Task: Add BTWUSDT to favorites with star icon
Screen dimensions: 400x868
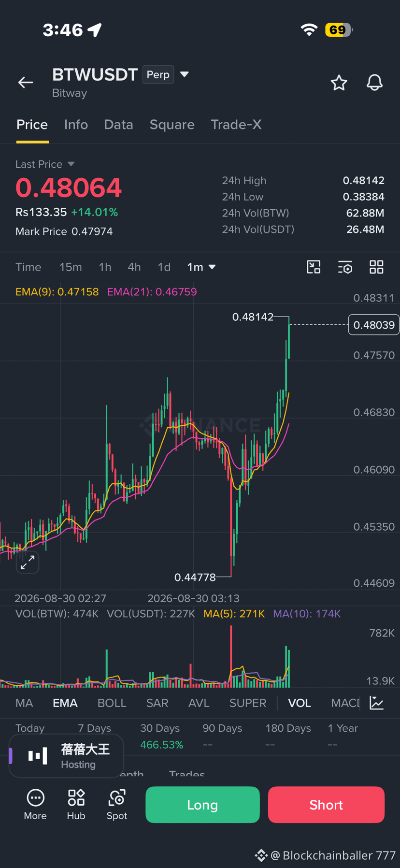Action: tap(339, 83)
